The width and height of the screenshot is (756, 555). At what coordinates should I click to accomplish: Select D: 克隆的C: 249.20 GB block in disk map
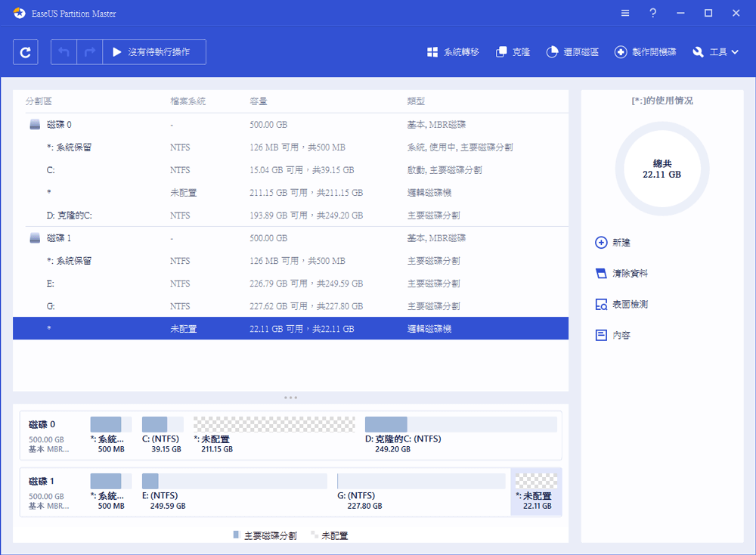pos(461,435)
